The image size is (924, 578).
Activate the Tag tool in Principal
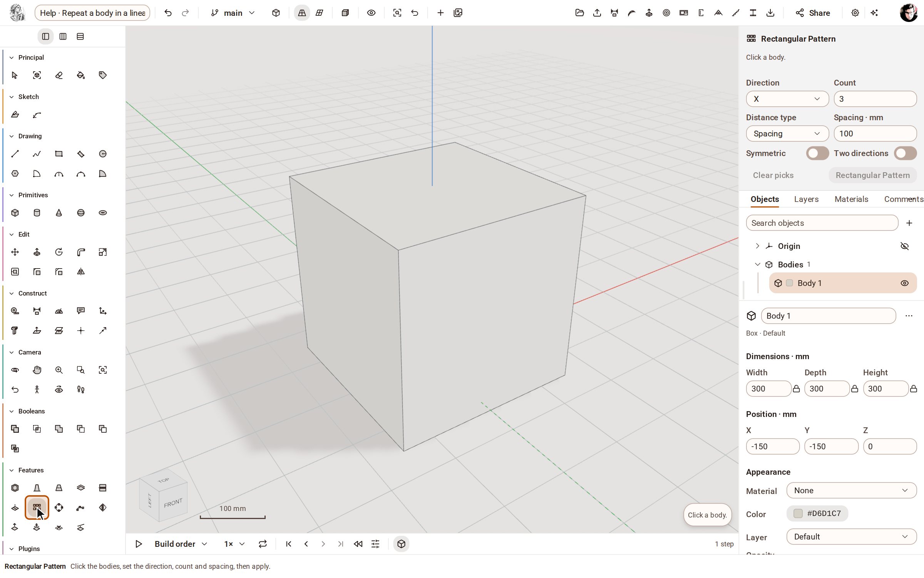tap(103, 75)
